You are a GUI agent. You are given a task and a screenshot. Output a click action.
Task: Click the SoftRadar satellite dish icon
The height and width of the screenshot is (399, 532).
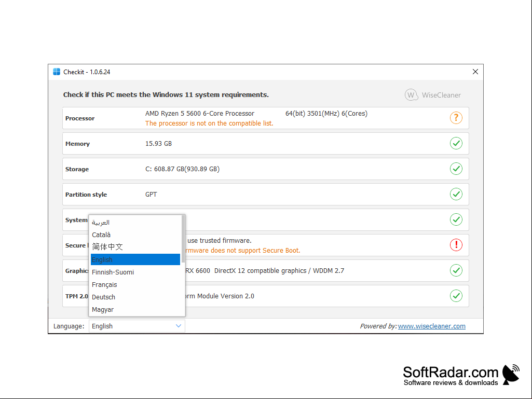click(511, 375)
